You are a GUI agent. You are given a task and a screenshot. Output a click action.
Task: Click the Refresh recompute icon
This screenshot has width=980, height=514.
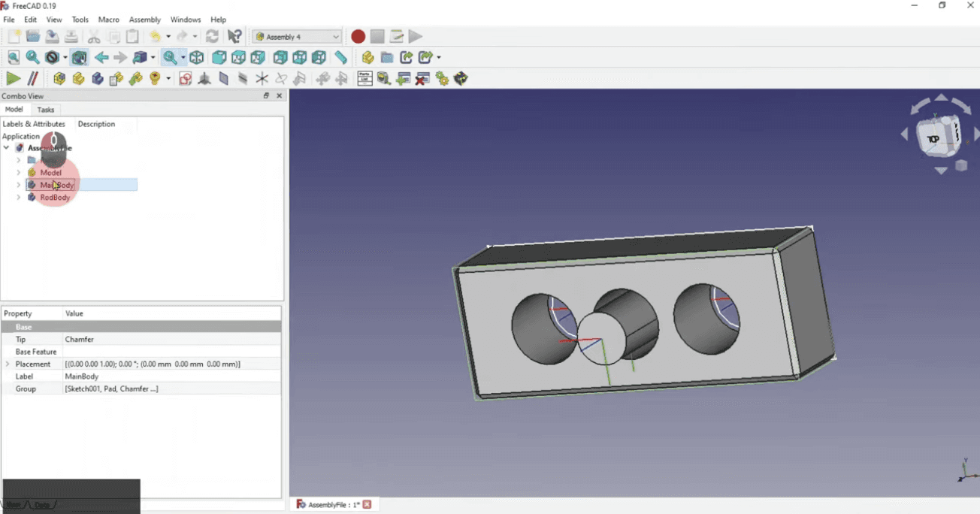(213, 37)
